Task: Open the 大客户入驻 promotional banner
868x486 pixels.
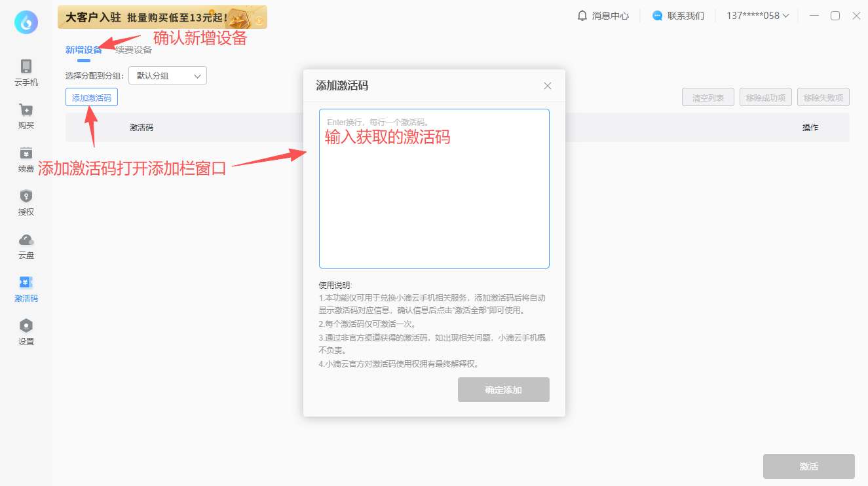Action: point(162,17)
